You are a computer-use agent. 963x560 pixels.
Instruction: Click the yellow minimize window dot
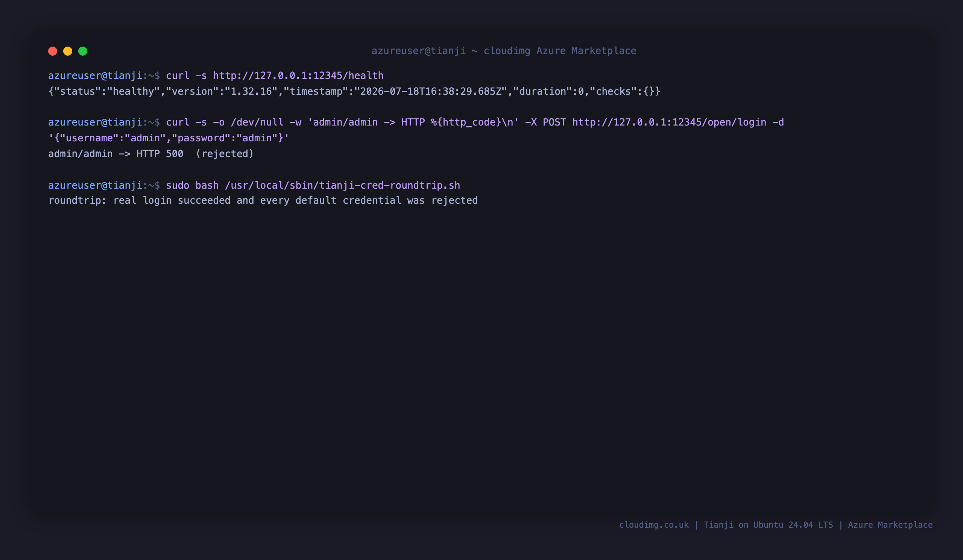pyautogui.click(x=68, y=51)
